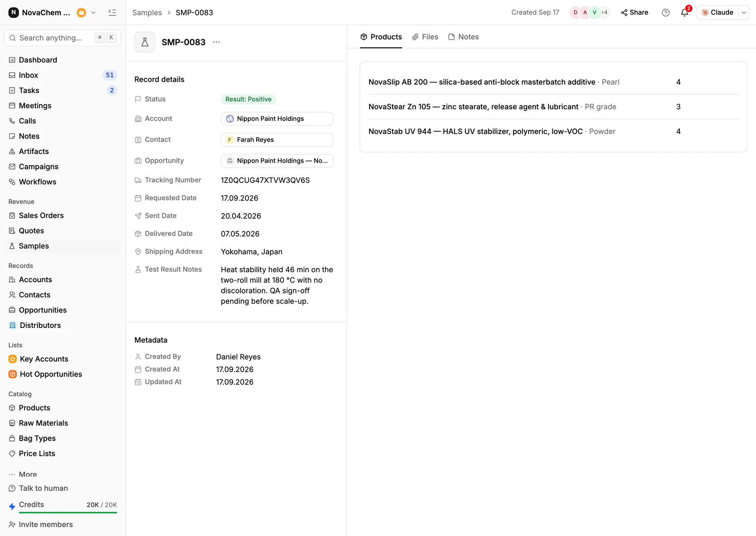Open the help question mark icon
Screen dimensions: 756x536
click(x=665, y=13)
